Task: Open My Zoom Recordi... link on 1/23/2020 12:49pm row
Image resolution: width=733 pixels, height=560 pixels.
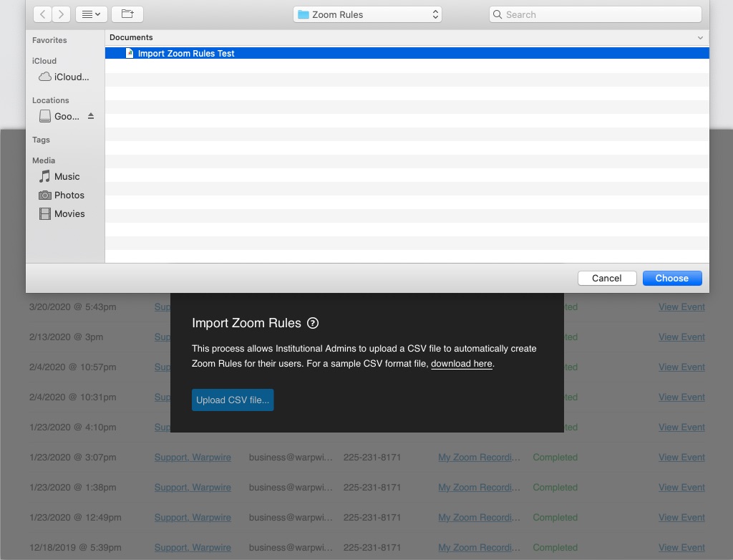Action: click(479, 518)
